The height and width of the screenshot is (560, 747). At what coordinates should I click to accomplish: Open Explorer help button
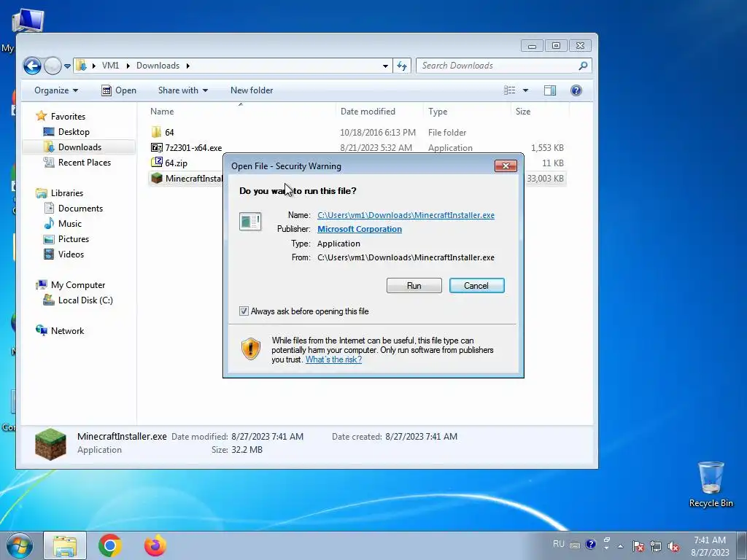[x=576, y=90]
